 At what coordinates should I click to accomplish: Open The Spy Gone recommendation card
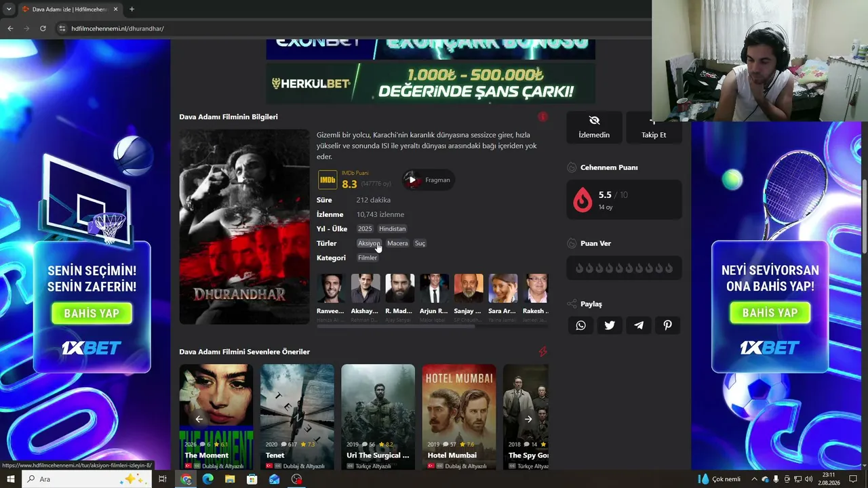point(526,417)
